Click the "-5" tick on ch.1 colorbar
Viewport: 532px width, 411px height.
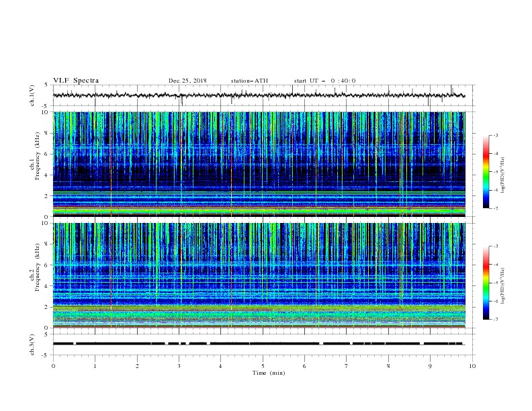495,172
